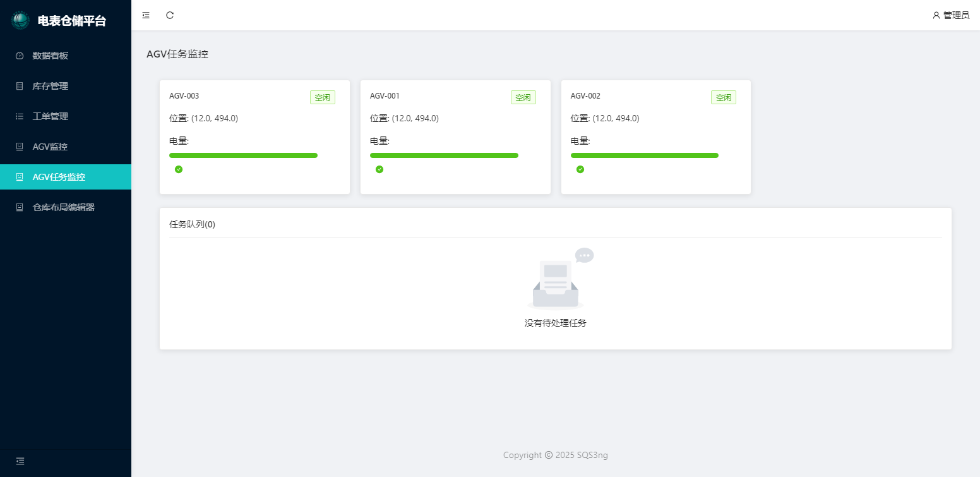980x477 pixels.
Task: Click the dashboard icon beside 数据看板
Action: click(x=20, y=56)
